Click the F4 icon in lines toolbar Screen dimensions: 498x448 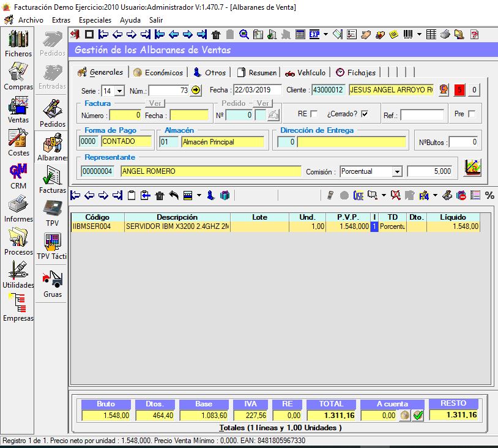click(424, 195)
